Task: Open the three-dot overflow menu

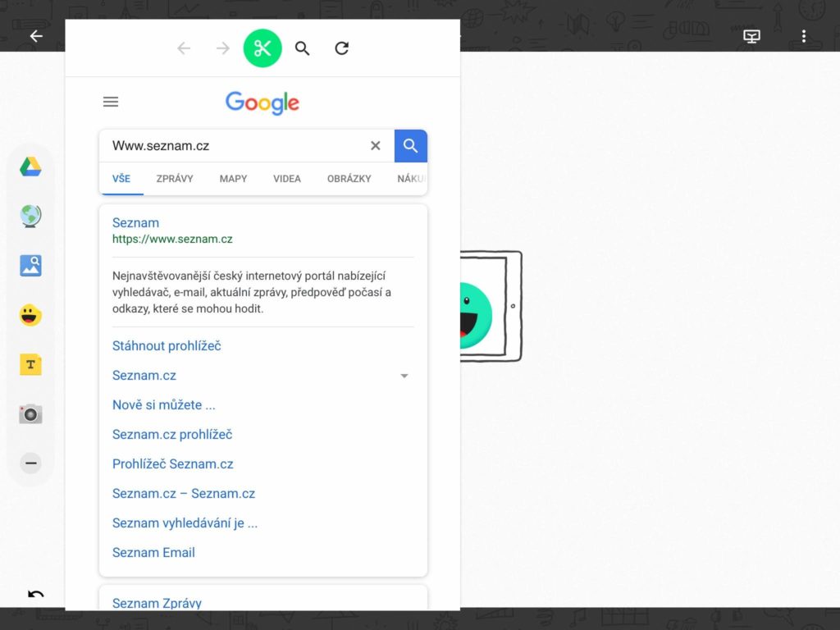Action: 804,36
